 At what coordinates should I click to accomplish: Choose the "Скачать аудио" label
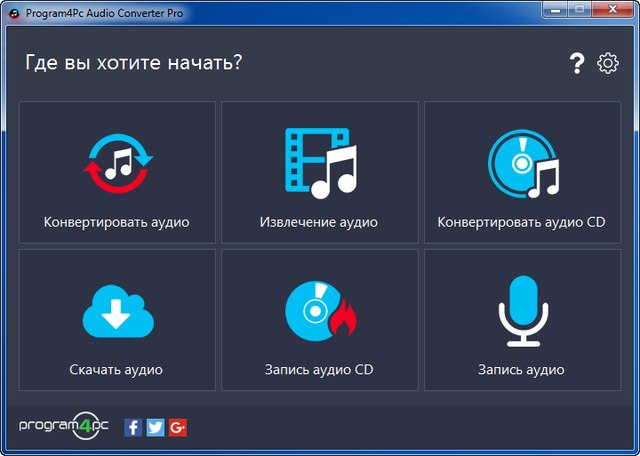coord(117,370)
